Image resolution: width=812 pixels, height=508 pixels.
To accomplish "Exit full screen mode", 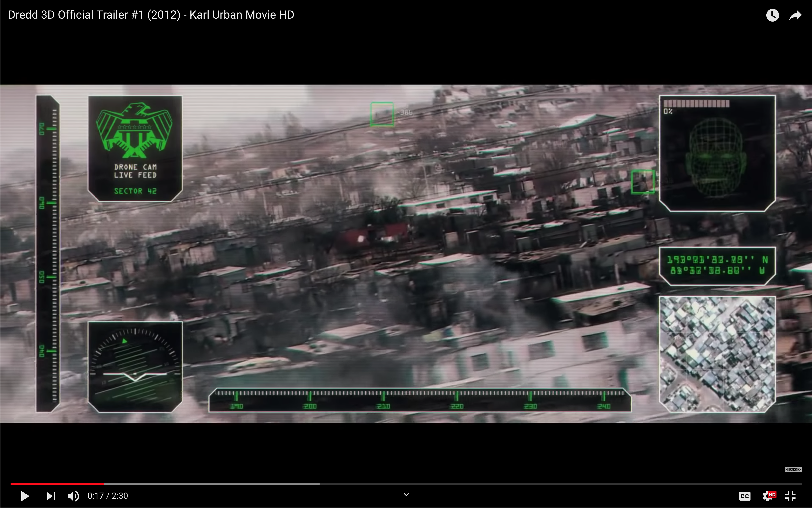I will click(x=790, y=496).
